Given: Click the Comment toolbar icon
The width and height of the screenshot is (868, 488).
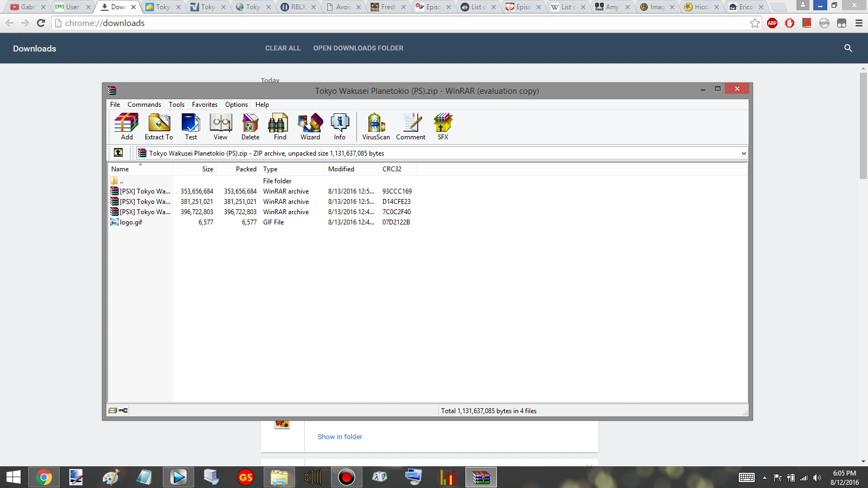Looking at the screenshot, I should (x=411, y=127).
